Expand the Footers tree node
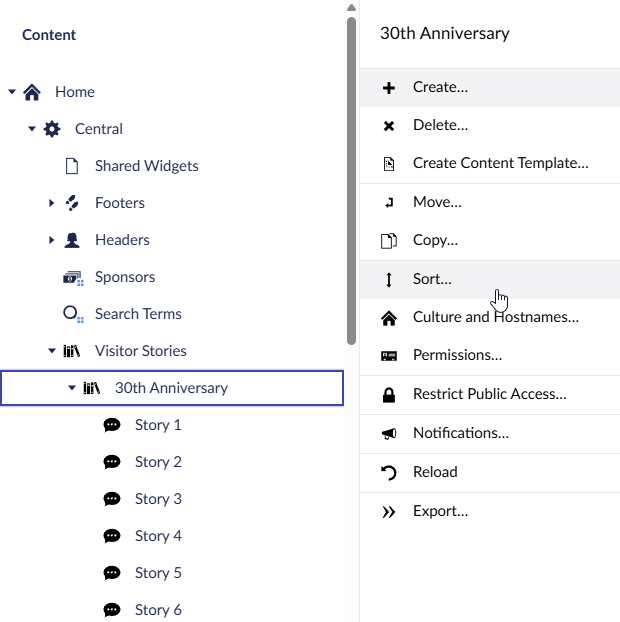The height and width of the screenshot is (622, 620). 52,203
